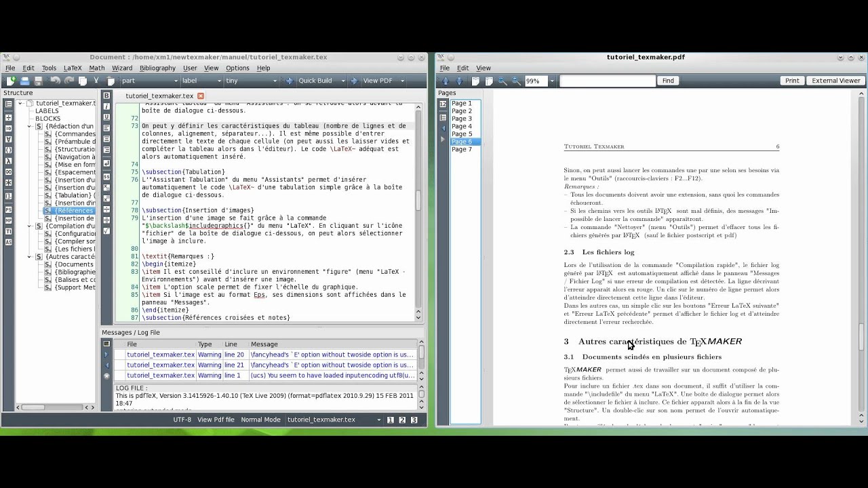The image size is (868, 488).
Task: Click the Structure view icon in left sidebar
Action: point(8,104)
